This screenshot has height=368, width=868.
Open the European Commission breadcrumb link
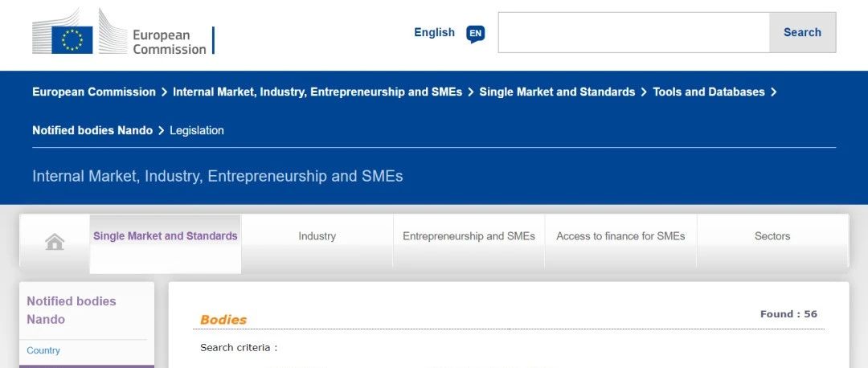94,92
